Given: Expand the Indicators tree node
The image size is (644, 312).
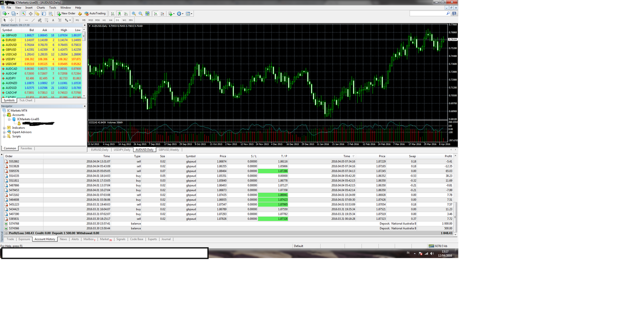Looking at the screenshot, I should [x=4, y=128].
